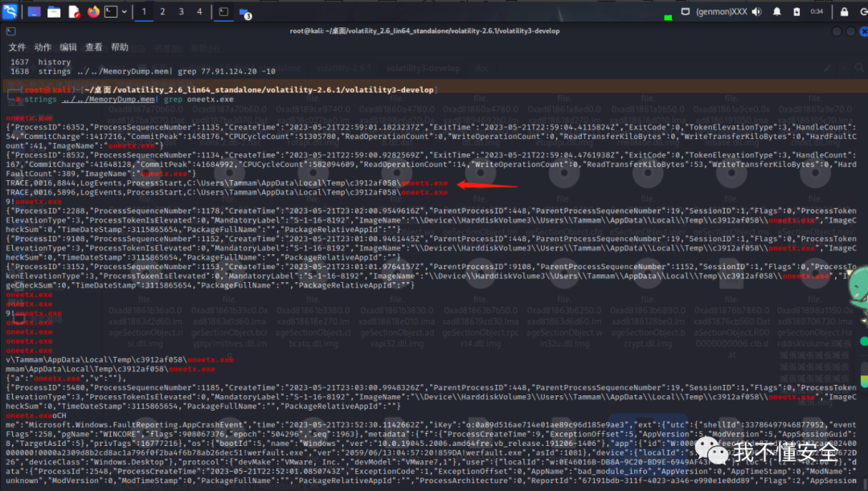The image size is (868, 491).
Task: Switch to workspace 2
Action: tap(162, 11)
